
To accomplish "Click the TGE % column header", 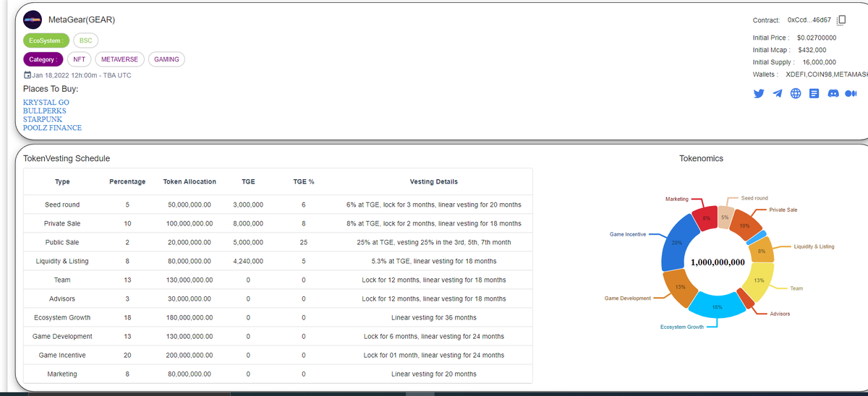I will tap(304, 181).
